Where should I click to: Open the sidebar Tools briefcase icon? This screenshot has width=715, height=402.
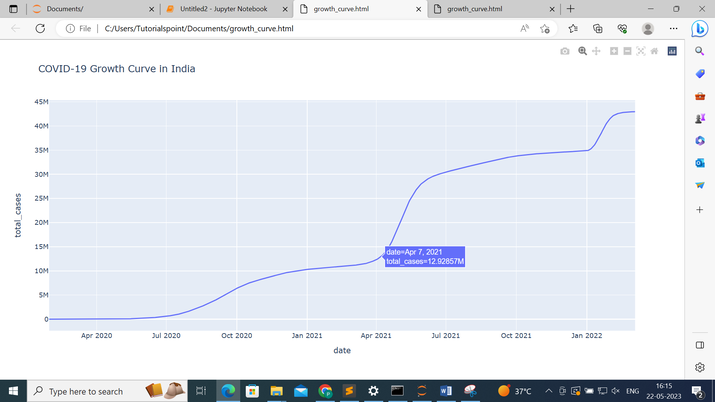click(700, 96)
